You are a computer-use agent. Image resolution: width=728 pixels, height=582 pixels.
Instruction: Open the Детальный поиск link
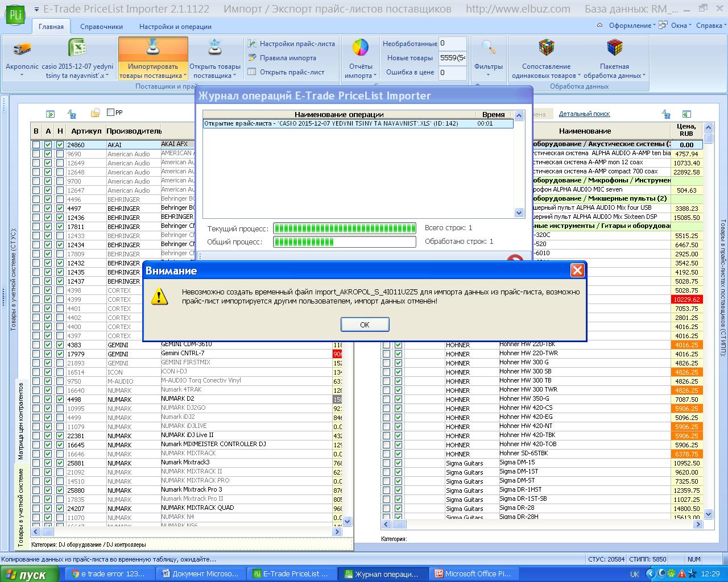click(x=584, y=114)
